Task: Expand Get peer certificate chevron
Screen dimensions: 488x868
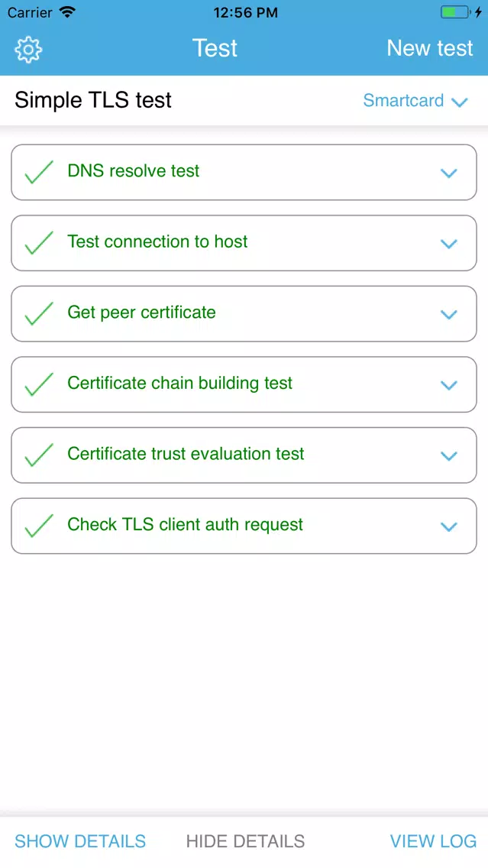Action: [449, 315]
